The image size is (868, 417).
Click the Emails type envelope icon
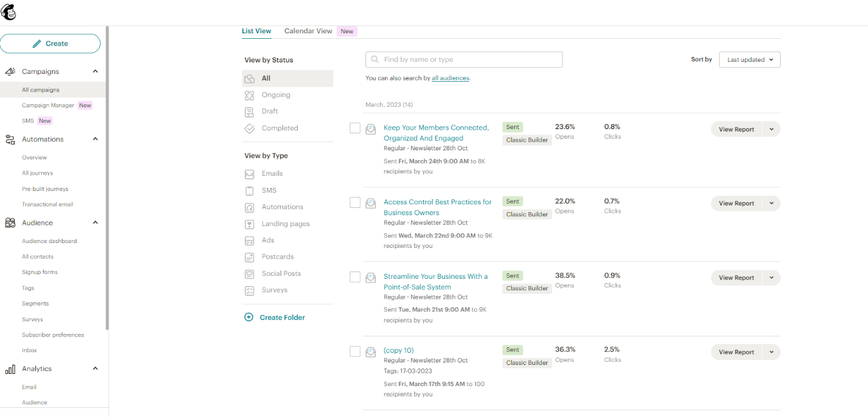[x=249, y=174]
